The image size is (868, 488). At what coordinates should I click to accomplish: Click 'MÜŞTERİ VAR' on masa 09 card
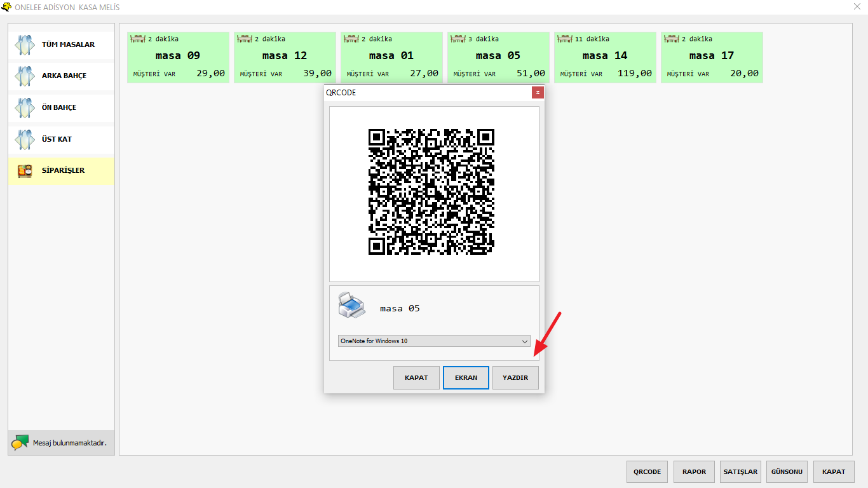point(154,74)
